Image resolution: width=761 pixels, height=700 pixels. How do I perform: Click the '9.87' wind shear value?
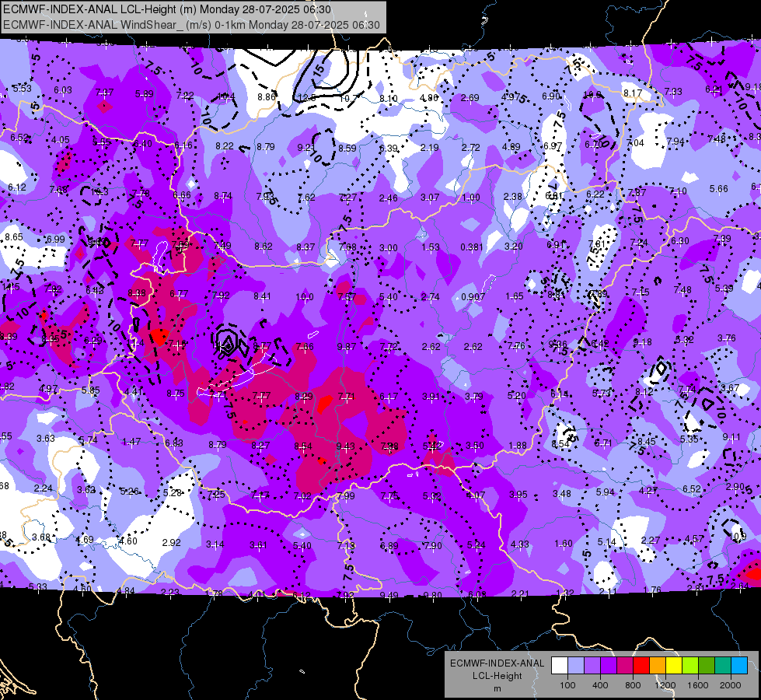(347, 346)
